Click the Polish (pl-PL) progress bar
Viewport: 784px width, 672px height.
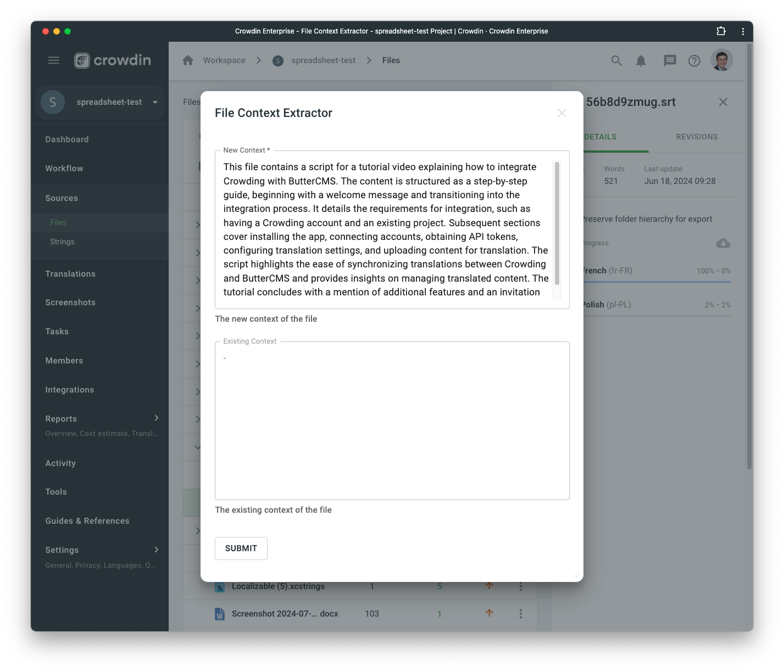click(x=657, y=315)
